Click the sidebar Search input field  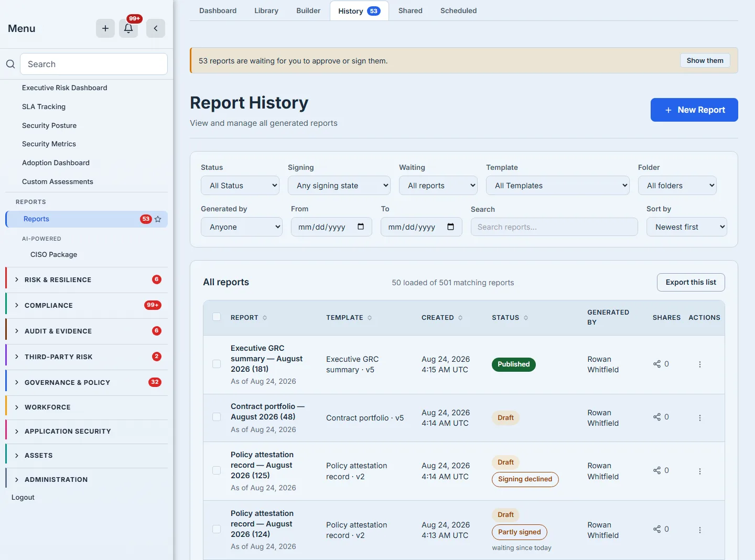click(94, 64)
